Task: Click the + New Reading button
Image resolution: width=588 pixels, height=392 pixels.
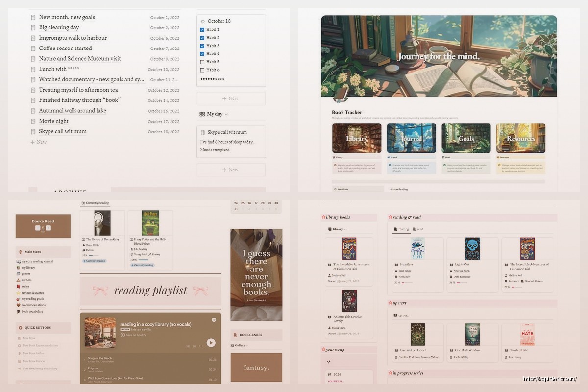Action: click(398, 189)
